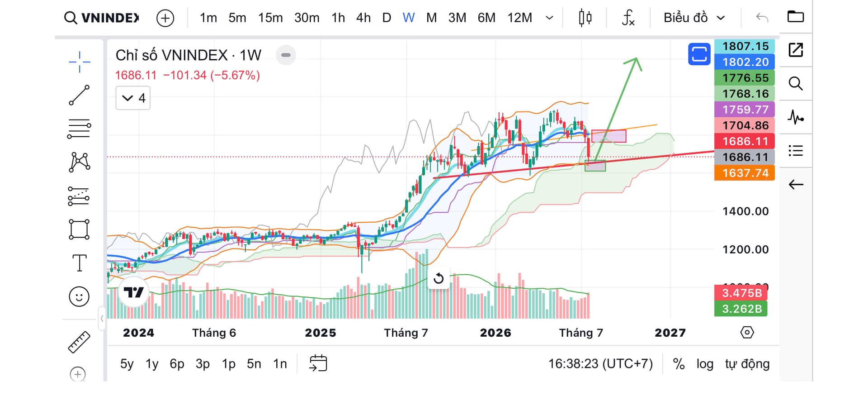
Task: Click the 3.475B volume label
Action: pos(741,293)
